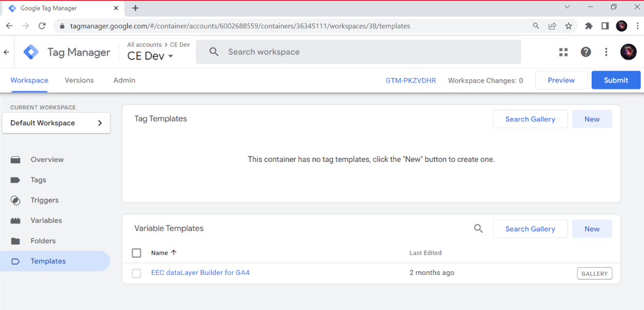Open Chrome's three-dot menu

coord(637,26)
